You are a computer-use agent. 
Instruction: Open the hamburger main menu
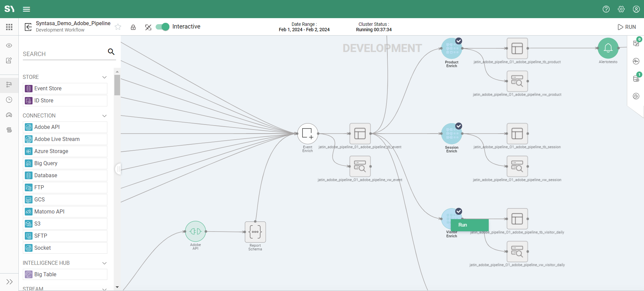[26, 9]
